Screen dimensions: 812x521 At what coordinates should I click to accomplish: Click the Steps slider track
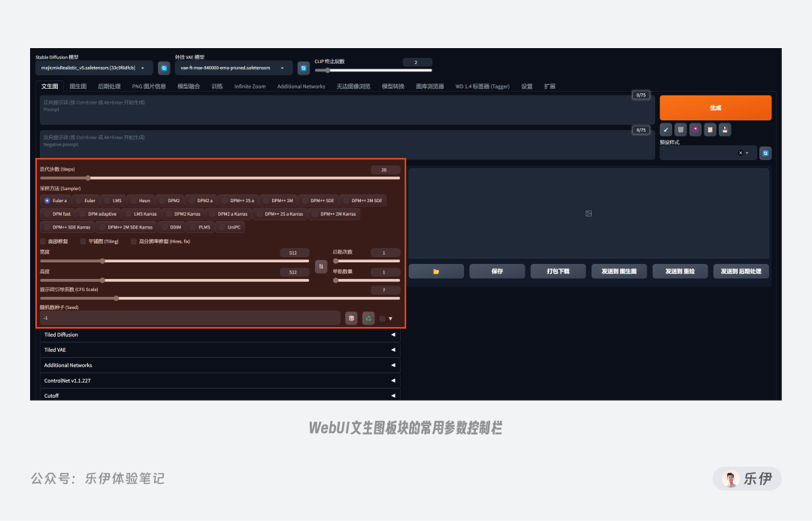pos(220,178)
